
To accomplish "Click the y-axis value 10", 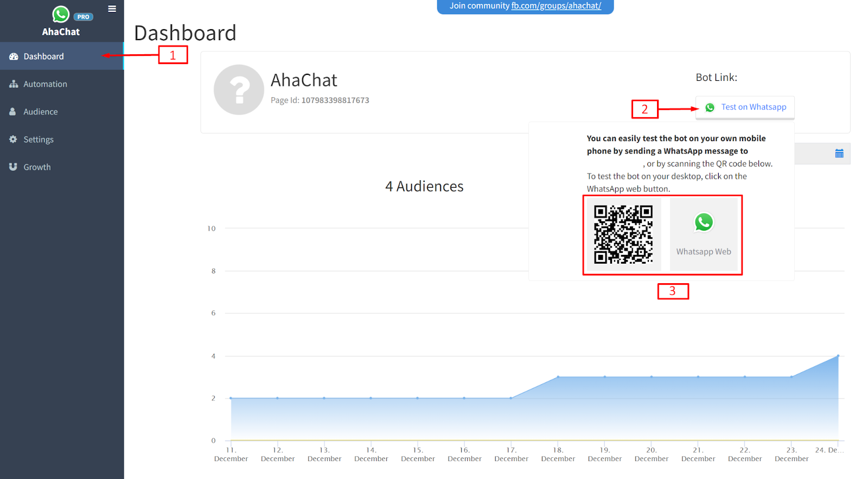I will point(212,229).
